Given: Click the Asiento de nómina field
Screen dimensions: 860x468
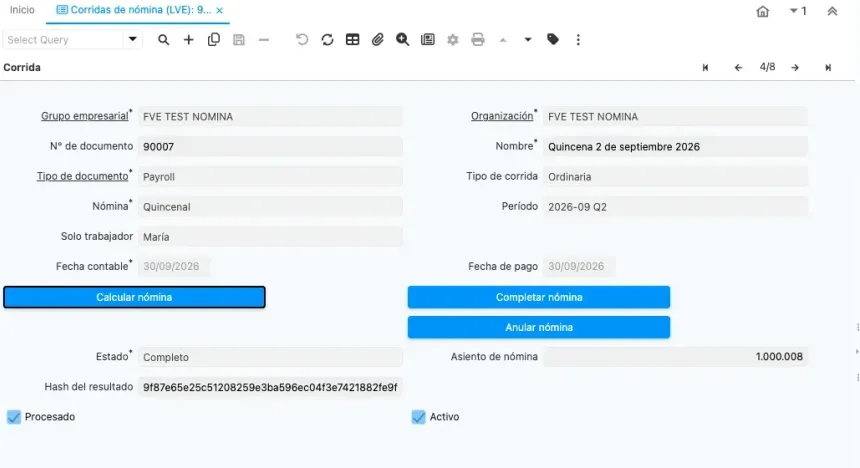Looking at the screenshot, I should click(x=675, y=357).
